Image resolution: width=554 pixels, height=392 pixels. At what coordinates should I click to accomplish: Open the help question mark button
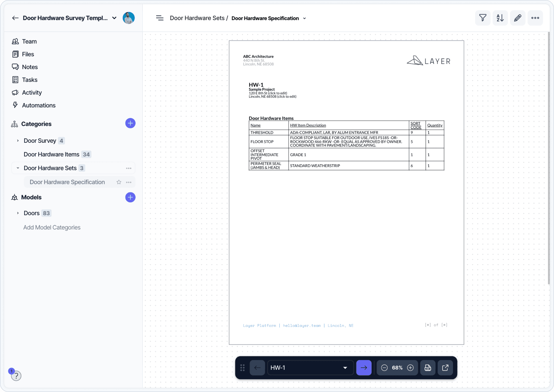coord(16,376)
